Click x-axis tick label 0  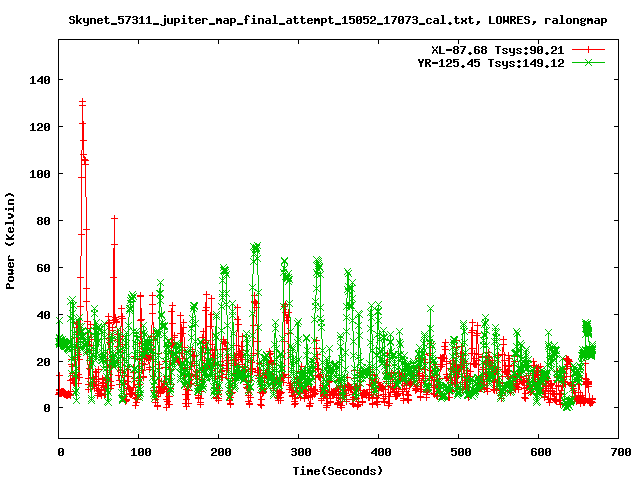[61, 452]
